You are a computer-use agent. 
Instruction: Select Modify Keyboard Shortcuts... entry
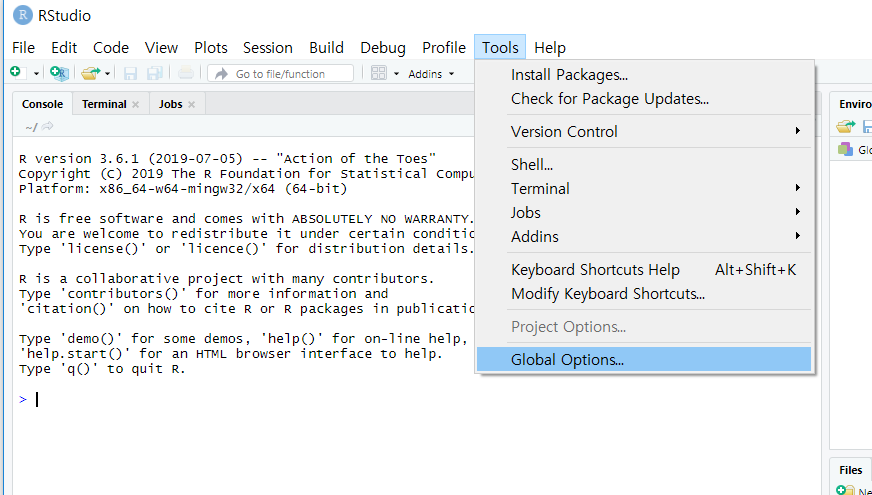click(x=644, y=294)
